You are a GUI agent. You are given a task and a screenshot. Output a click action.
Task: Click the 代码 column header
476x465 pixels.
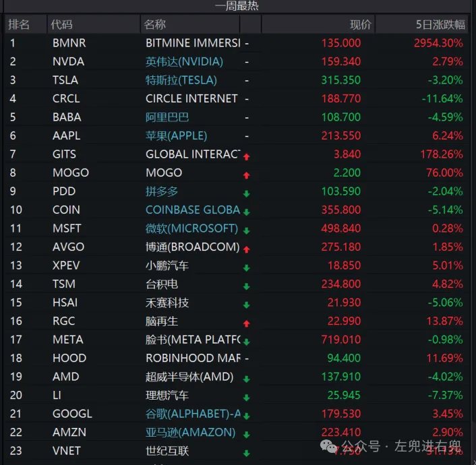coord(61,24)
